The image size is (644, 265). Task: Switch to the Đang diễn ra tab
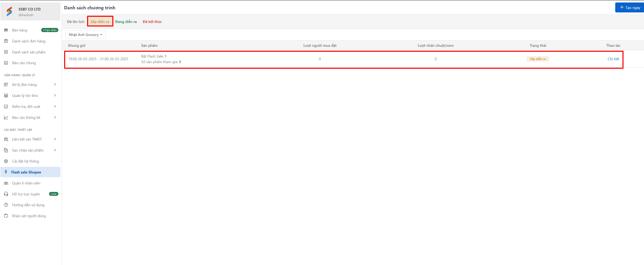pyautogui.click(x=126, y=22)
